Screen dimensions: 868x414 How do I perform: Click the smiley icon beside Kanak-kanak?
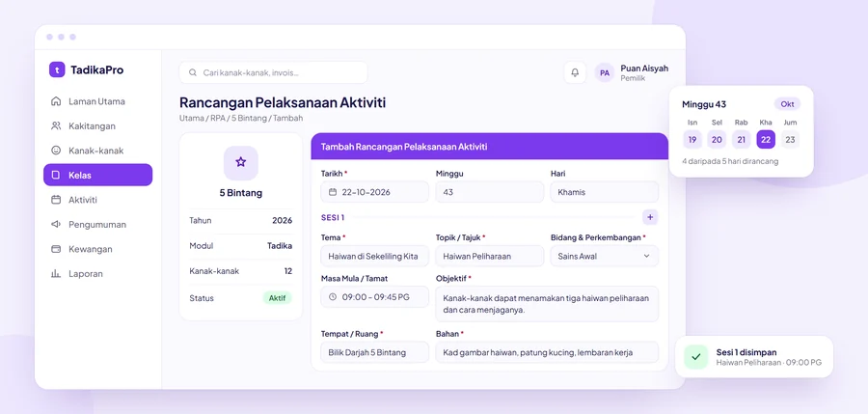56,151
